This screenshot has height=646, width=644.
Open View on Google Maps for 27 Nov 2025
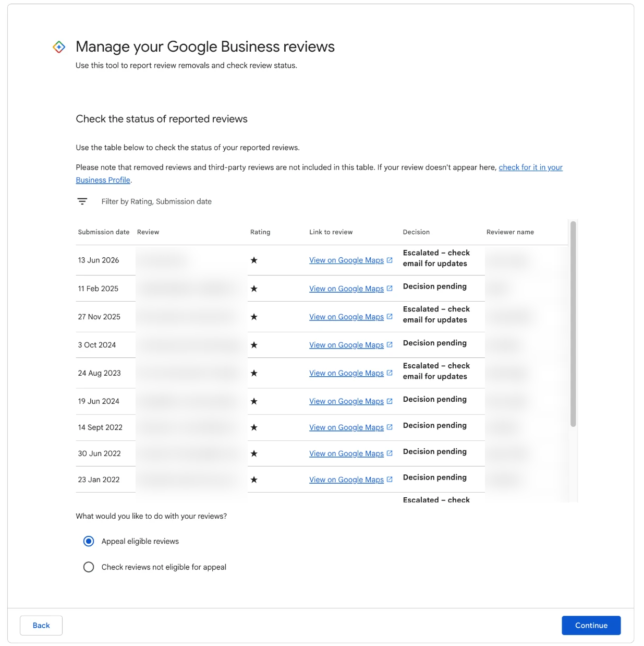tap(346, 317)
